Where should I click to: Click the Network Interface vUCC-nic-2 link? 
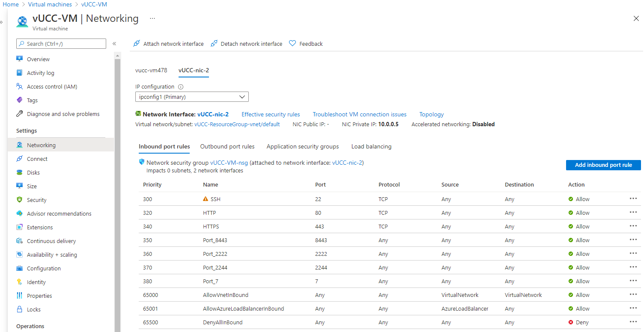tap(213, 114)
